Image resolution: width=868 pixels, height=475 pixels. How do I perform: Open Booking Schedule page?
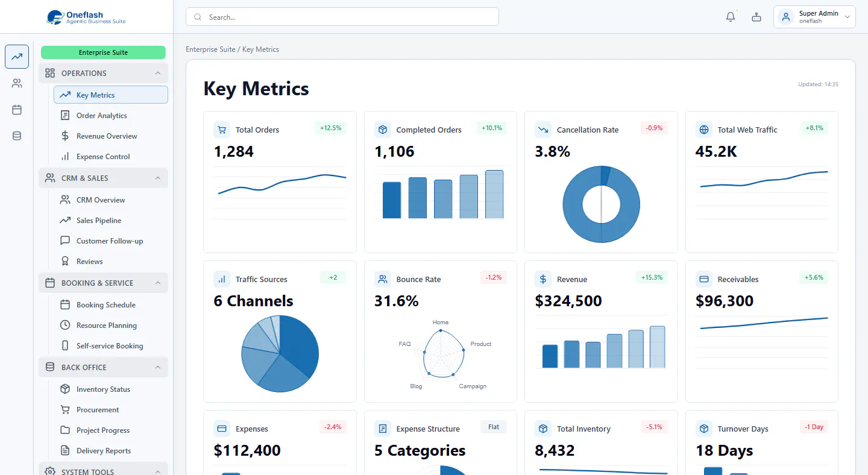tap(111, 304)
